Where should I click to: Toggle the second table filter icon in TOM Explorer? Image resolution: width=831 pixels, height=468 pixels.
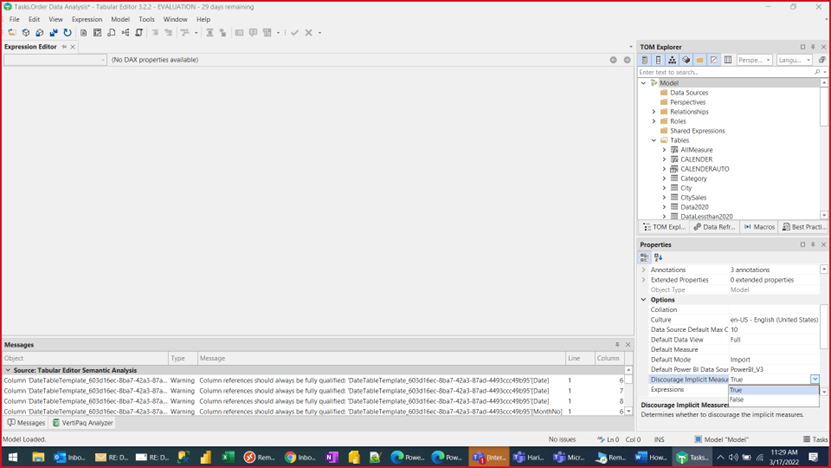pyautogui.click(x=658, y=60)
